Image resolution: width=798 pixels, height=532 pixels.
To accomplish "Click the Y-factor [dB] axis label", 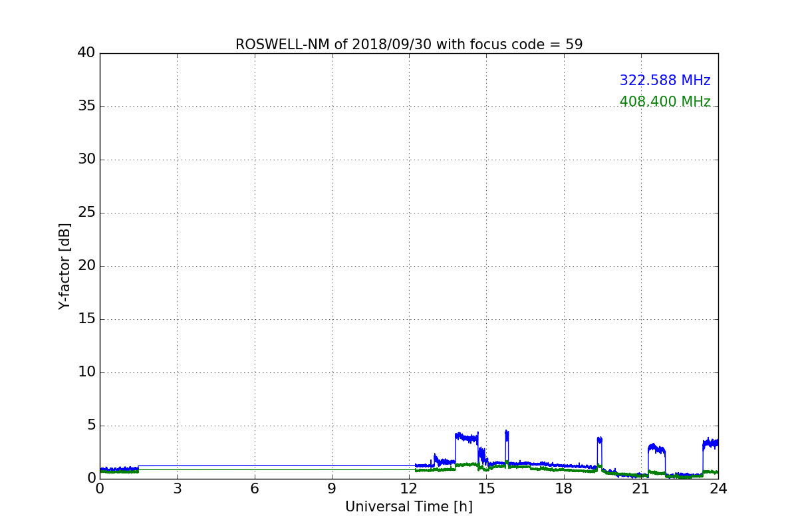I will (65, 266).
